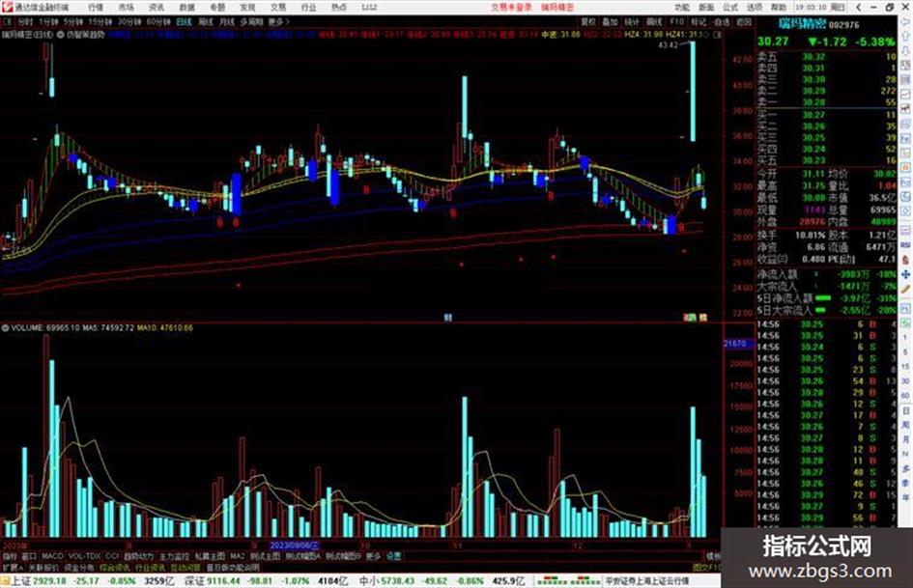Click the circle icon beside VOLUME label

(5, 327)
